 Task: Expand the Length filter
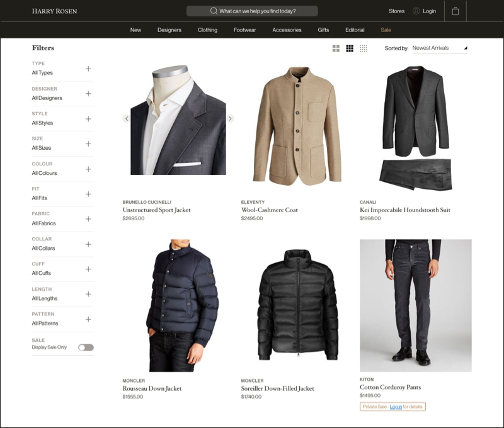click(x=88, y=294)
